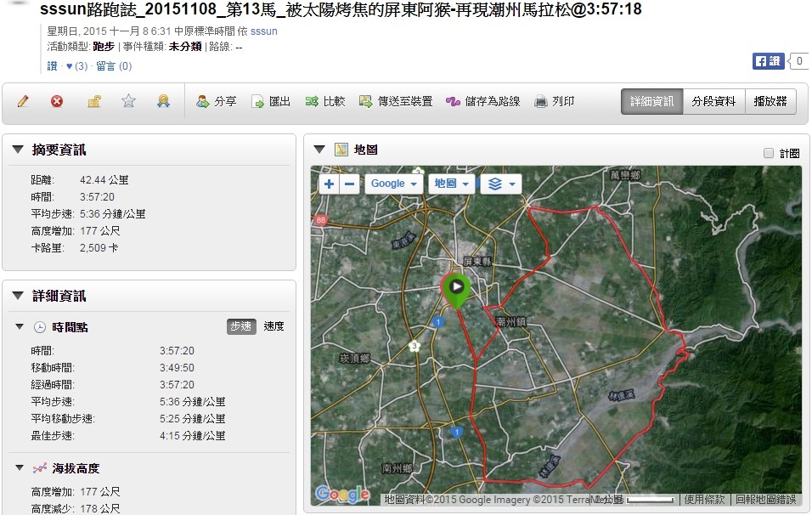
Task: Click the 匯出 export button
Action: [x=271, y=101]
